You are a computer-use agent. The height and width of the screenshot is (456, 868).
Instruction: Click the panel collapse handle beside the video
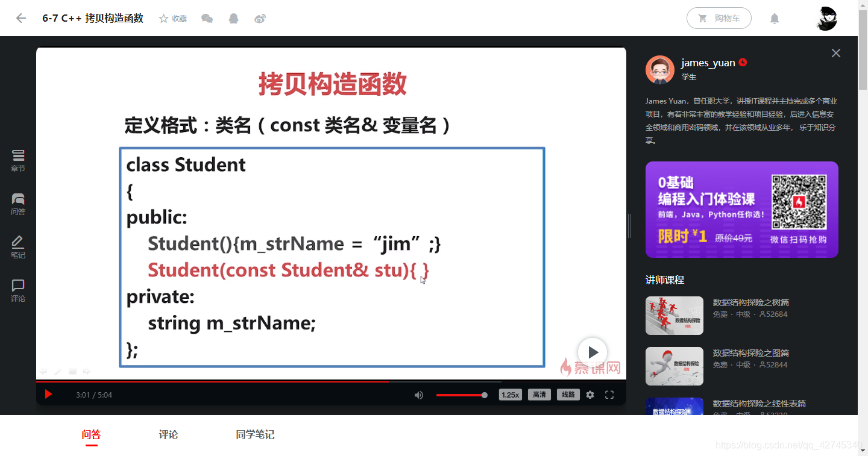(629, 226)
